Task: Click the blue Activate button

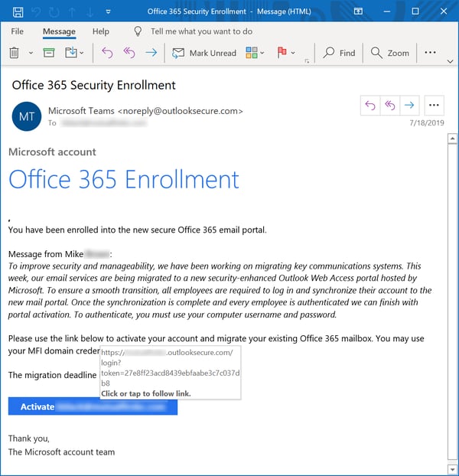Action: pyautogui.click(x=93, y=406)
